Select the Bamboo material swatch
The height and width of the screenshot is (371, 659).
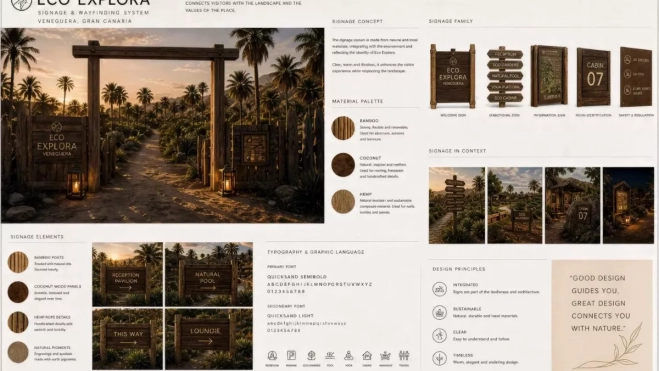(343, 128)
